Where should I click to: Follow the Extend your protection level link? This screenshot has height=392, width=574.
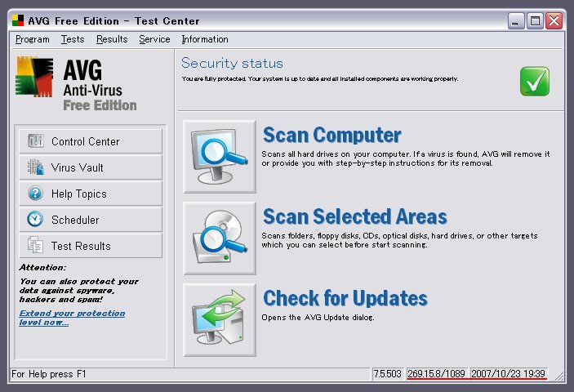pos(72,318)
